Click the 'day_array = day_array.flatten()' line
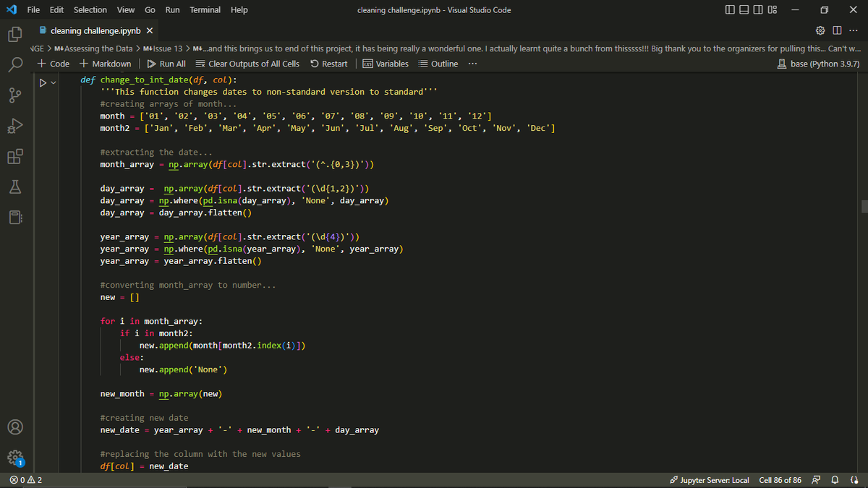 point(176,213)
